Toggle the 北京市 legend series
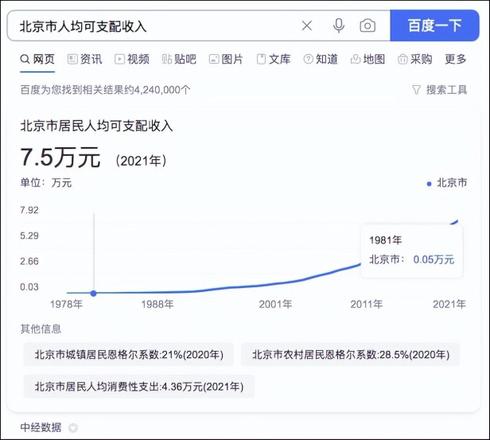Viewport: 490px width, 440px height. tap(447, 183)
